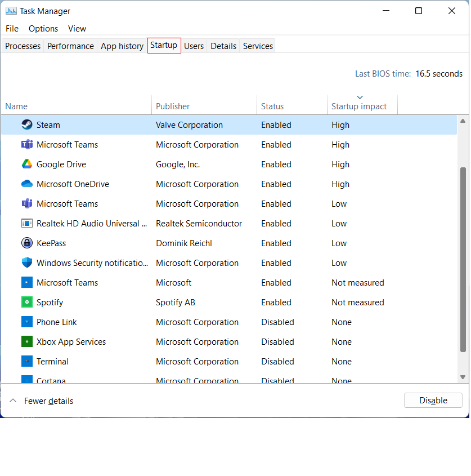Click the Spotify green icon
The height and width of the screenshot is (476, 471).
(27, 302)
